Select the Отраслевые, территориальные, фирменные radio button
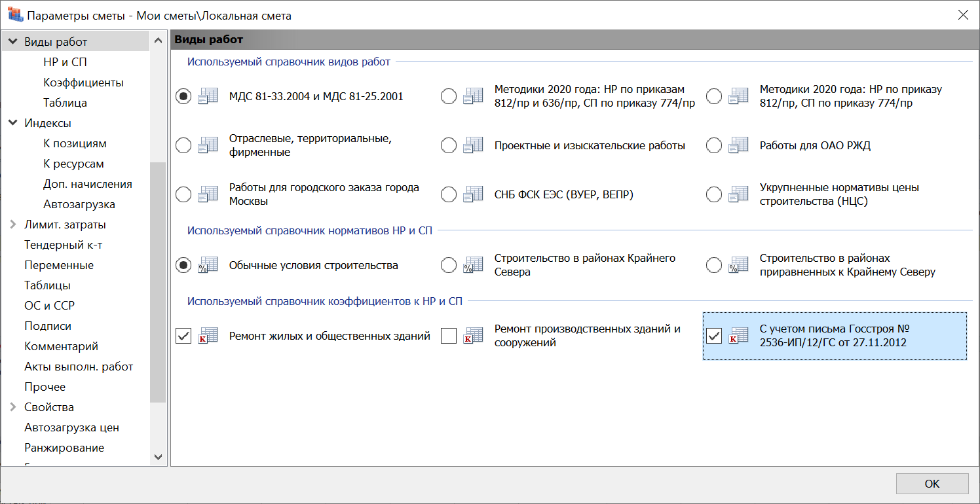The width and height of the screenshot is (980, 504). (184, 145)
